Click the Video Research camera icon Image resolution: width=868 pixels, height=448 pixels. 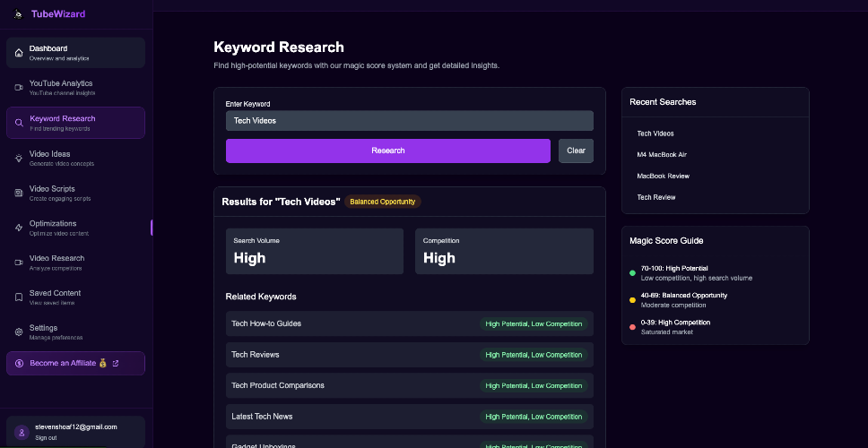click(19, 263)
